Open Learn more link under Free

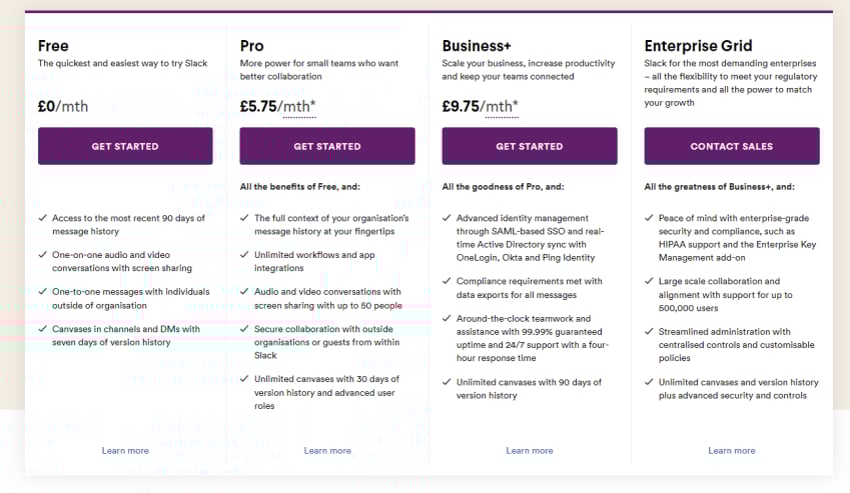125,451
